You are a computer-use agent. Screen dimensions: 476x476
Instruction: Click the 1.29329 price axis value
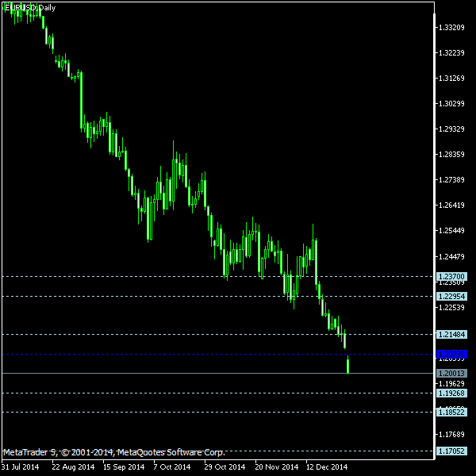point(451,129)
